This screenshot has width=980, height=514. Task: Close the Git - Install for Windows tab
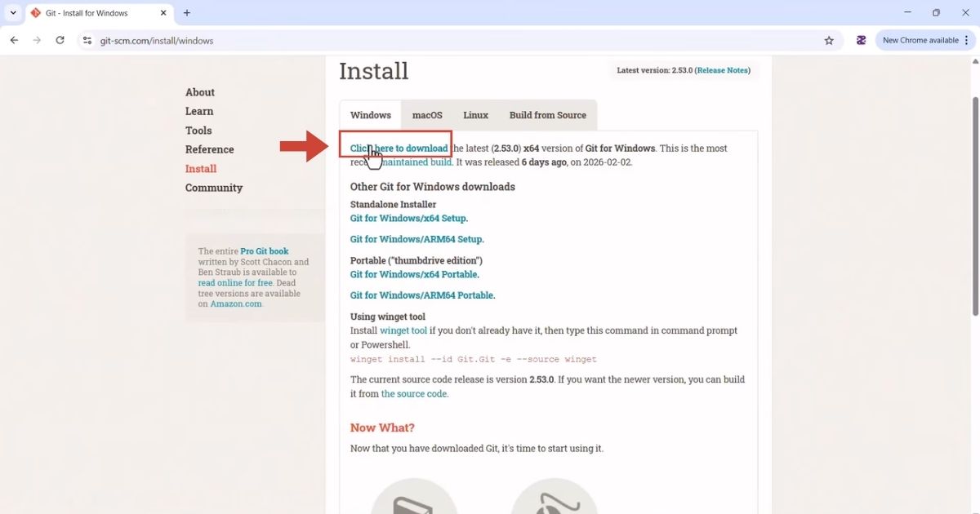[163, 13]
